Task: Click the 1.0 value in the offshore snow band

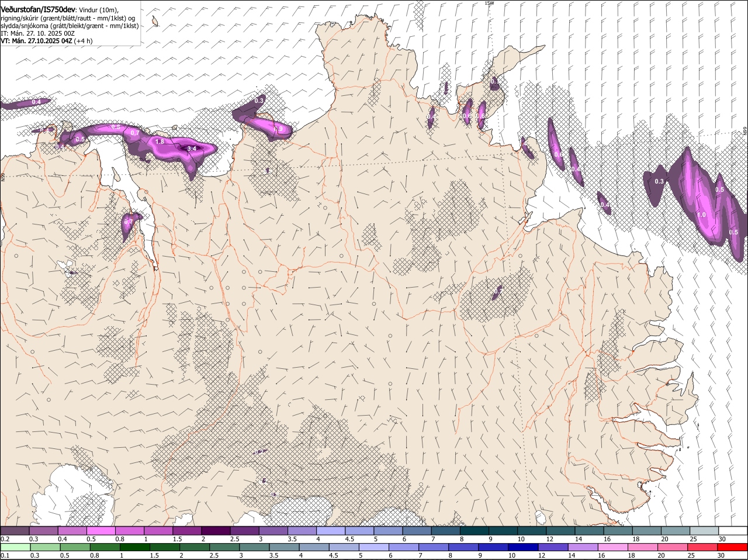Action: 701,215
